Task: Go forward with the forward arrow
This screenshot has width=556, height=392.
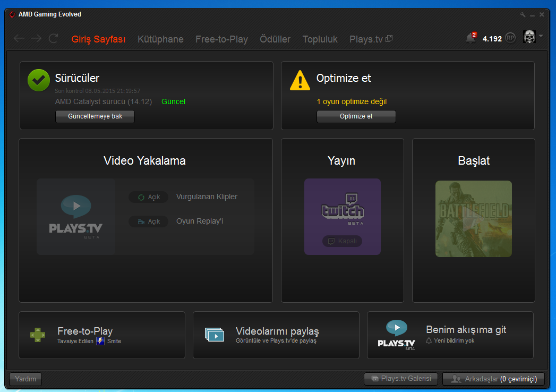Action: point(36,38)
